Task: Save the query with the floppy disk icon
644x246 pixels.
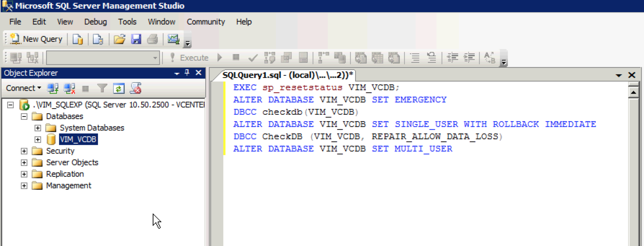Action: pyautogui.click(x=136, y=39)
